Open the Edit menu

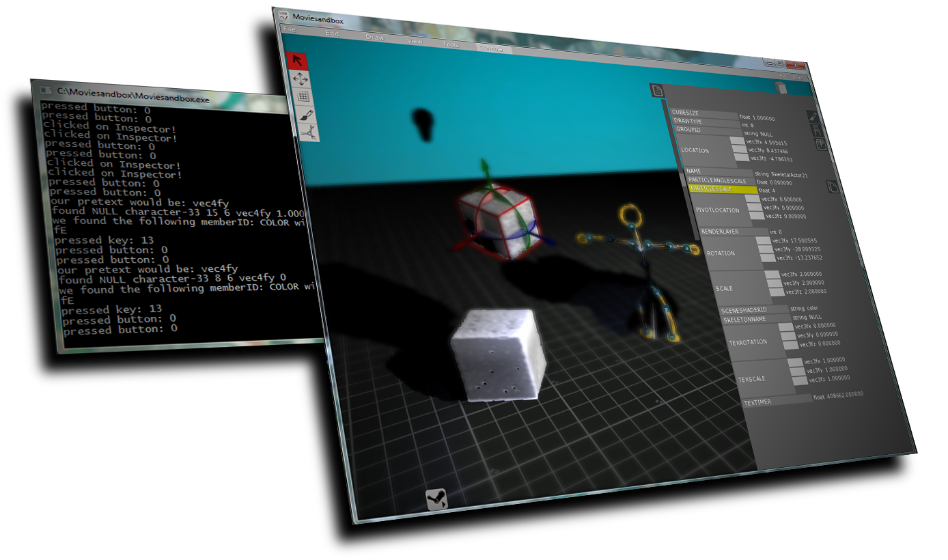[x=332, y=33]
